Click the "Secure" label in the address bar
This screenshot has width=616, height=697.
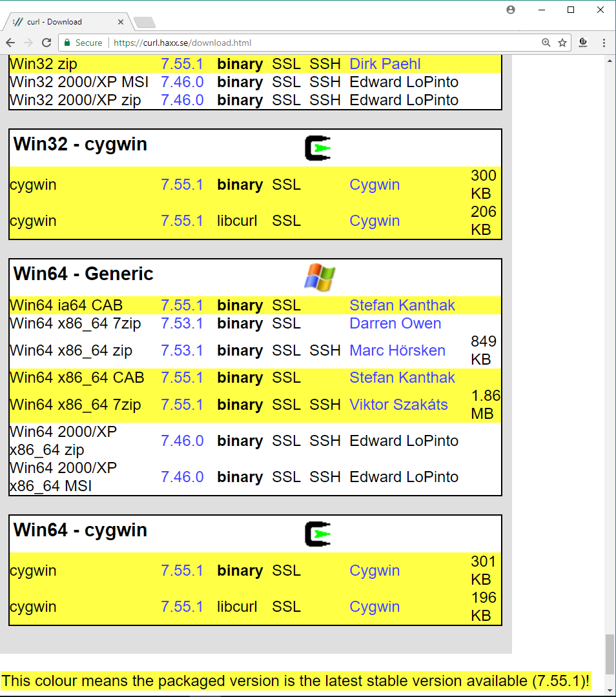click(x=88, y=43)
